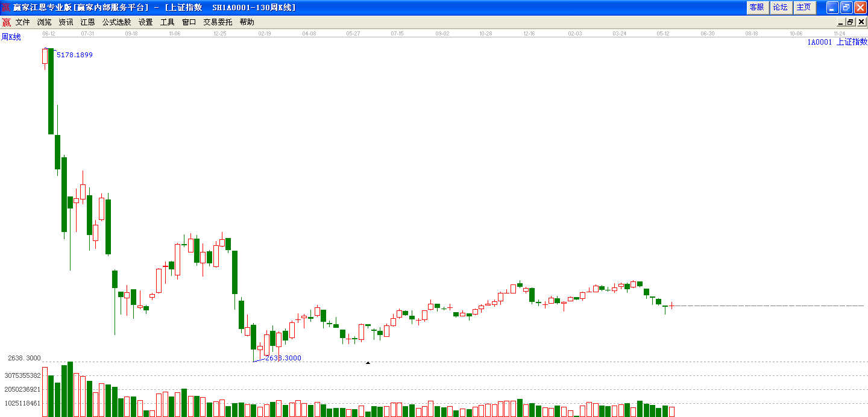Select the tall green candlestick below 5178.1899

pos(51,91)
